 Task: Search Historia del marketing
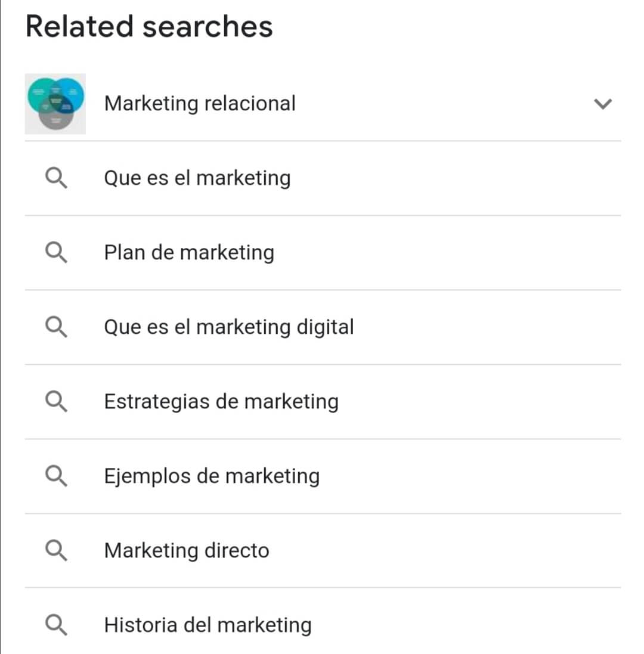[x=208, y=625]
